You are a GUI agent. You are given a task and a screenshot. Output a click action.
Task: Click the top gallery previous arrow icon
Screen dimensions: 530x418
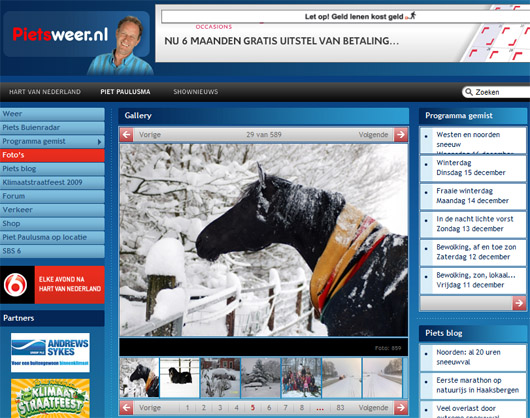pos(126,134)
